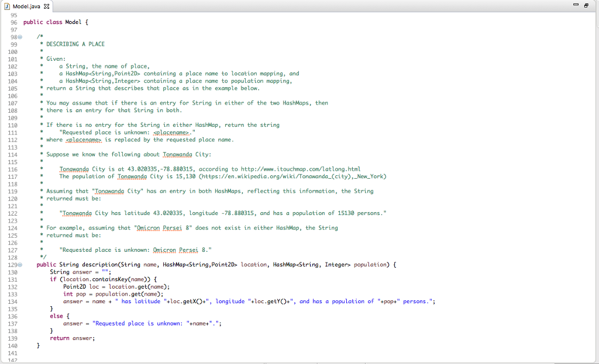Click line number 129 next to the fold marker
Screen dimensions: 599x364
pos(12,265)
